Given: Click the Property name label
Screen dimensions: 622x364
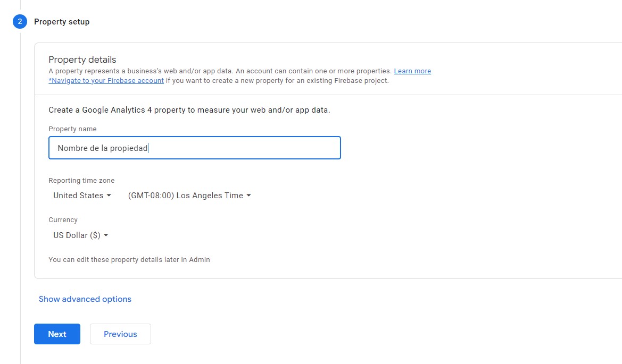Looking at the screenshot, I should coord(72,129).
